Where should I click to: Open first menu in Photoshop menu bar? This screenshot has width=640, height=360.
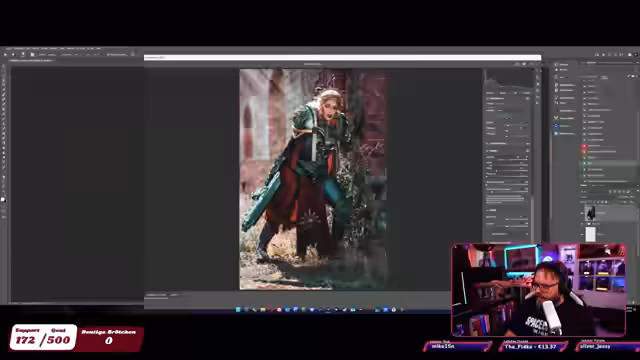coord(9,49)
